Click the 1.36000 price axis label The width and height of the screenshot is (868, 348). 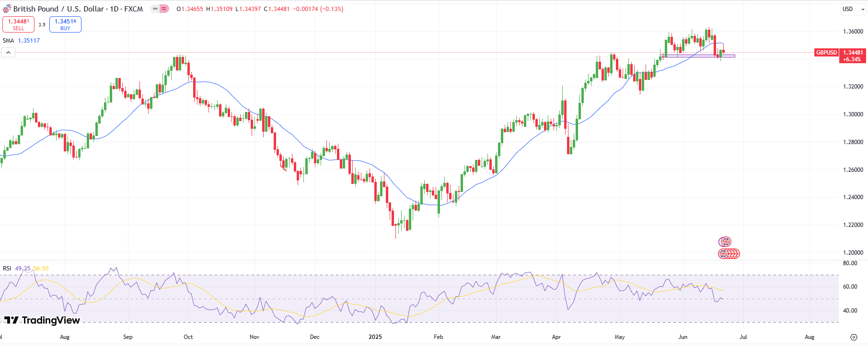853,32
